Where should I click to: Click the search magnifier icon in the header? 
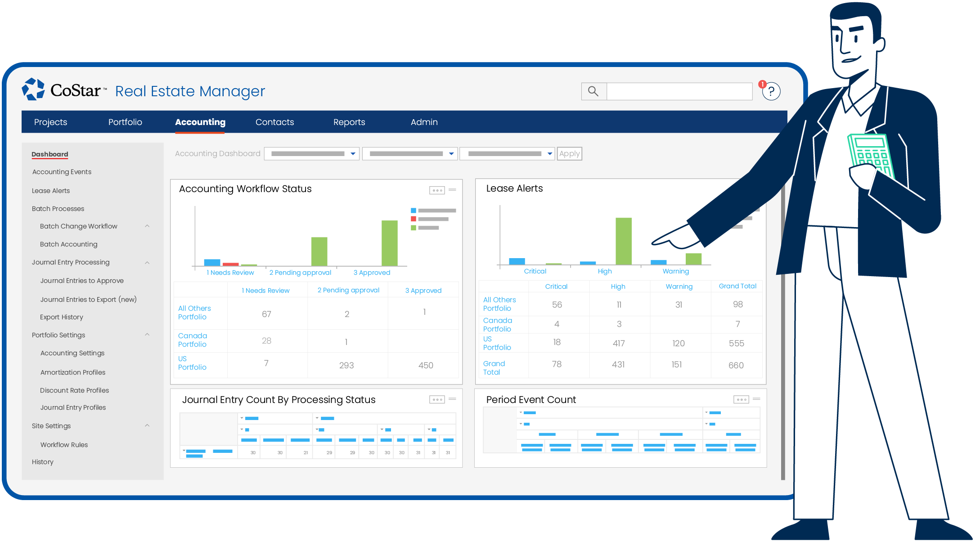click(x=593, y=91)
